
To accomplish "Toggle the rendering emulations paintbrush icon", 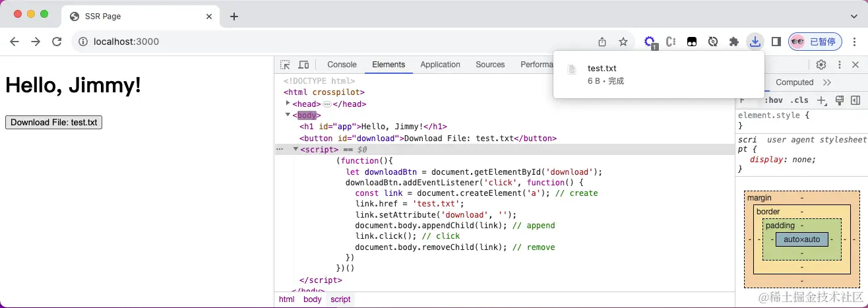I will point(840,100).
